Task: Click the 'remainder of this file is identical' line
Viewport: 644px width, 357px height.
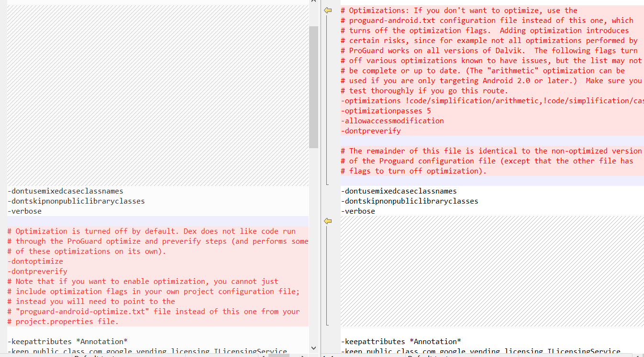Action: (x=491, y=151)
